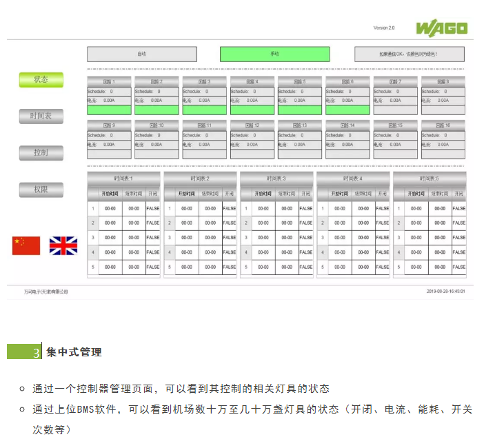Click the green status bar of 回路 6

[347, 110]
